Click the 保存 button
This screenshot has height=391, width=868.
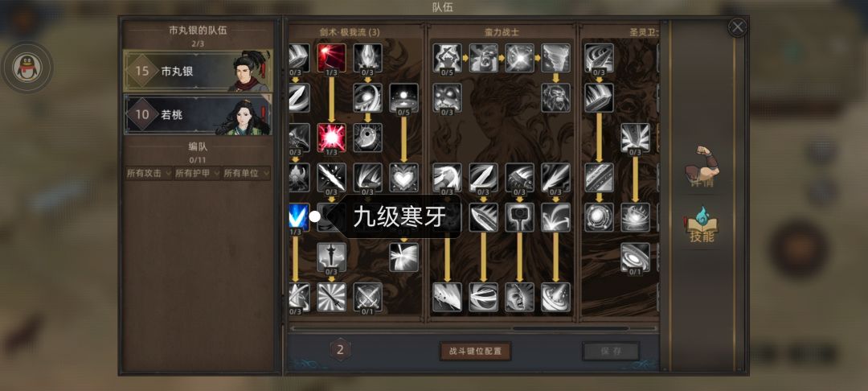point(611,351)
